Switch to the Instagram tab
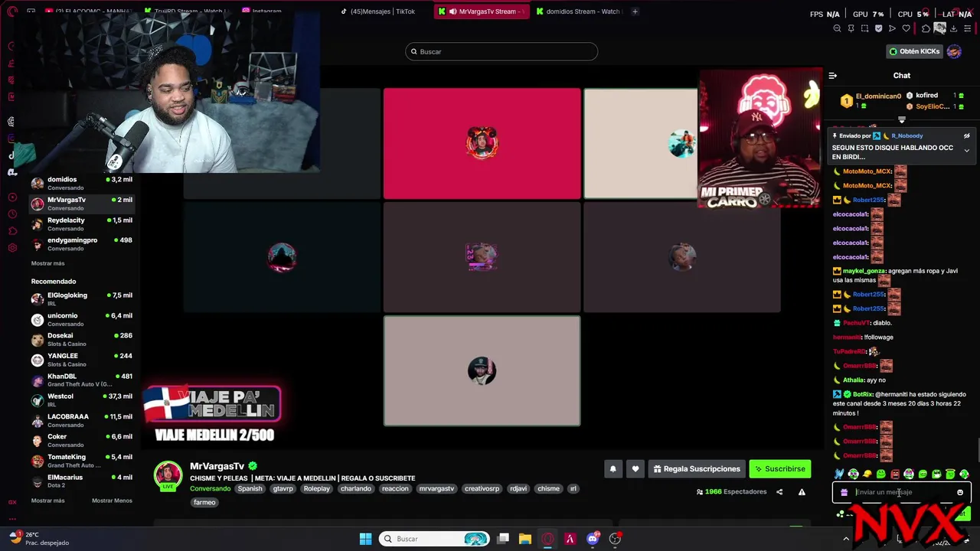 tap(262, 11)
